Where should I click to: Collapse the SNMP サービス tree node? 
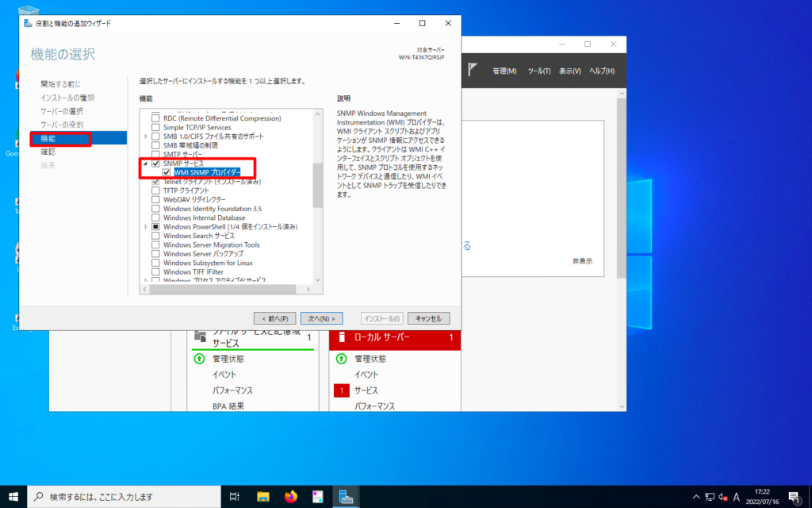coord(146,164)
